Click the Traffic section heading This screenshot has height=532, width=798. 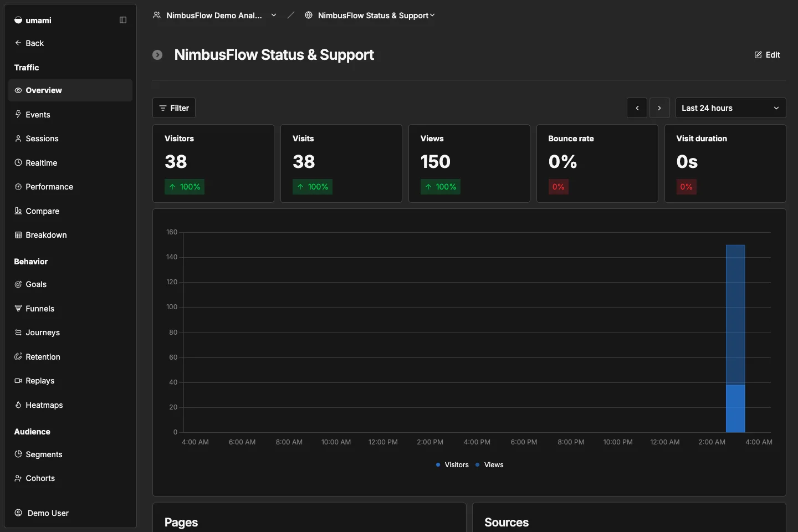[x=27, y=68]
